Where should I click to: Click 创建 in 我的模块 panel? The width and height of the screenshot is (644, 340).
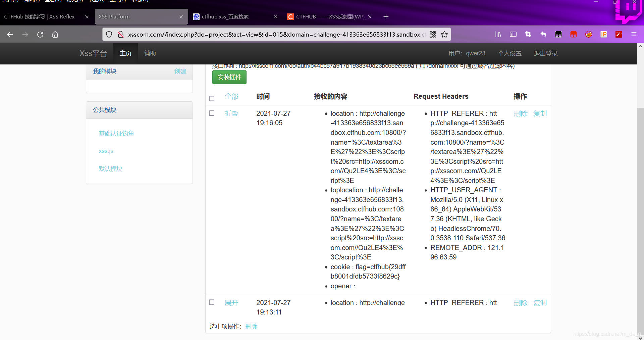180,71
